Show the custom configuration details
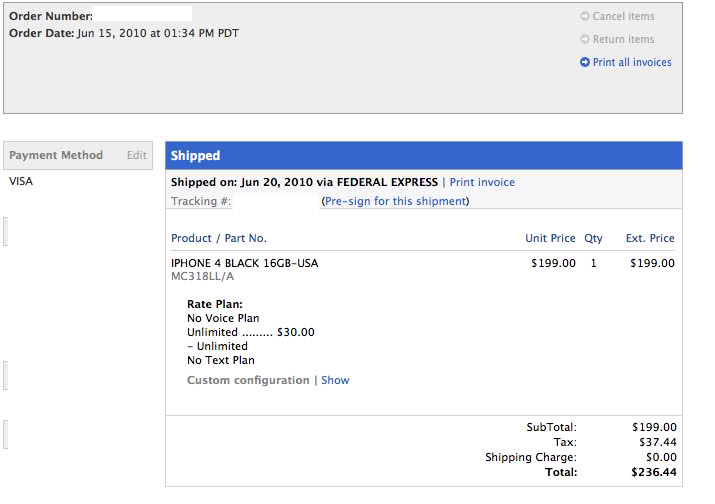Screen dimensions: 715x504 tap(335, 380)
